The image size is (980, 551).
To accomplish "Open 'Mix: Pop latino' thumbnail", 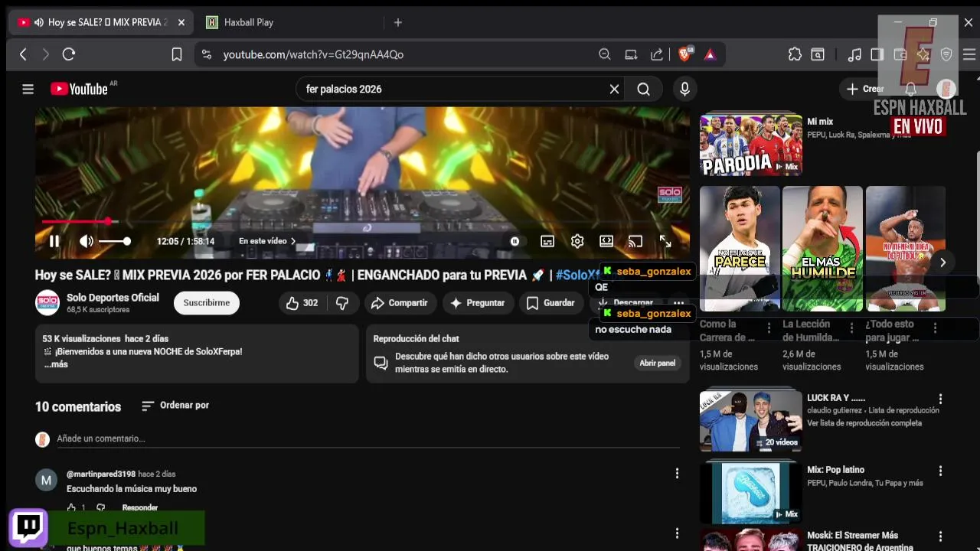I will point(751,493).
